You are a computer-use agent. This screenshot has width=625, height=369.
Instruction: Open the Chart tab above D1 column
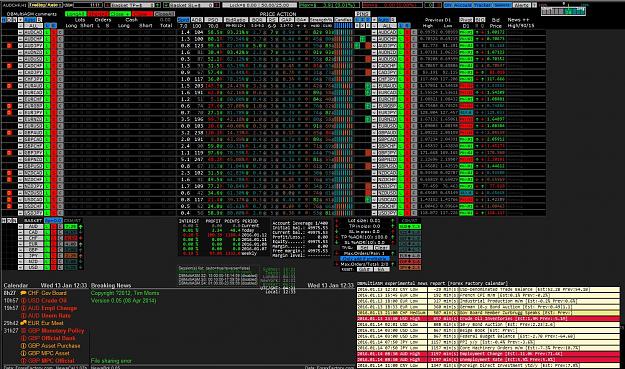(x=466, y=20)
